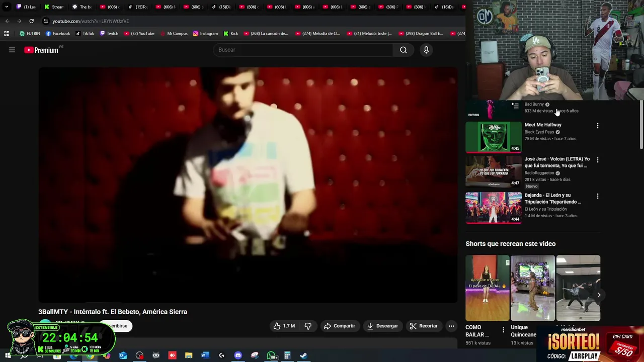Click on the video player area
Image resolution: width=644 pixels, height=362 pixels.
pos(248,185)
